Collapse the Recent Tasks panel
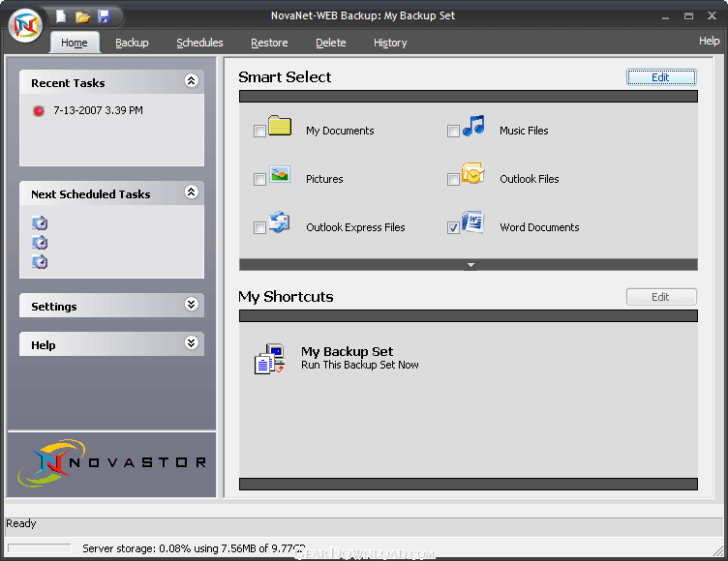The image size is (728, 561). coord(192,80)
